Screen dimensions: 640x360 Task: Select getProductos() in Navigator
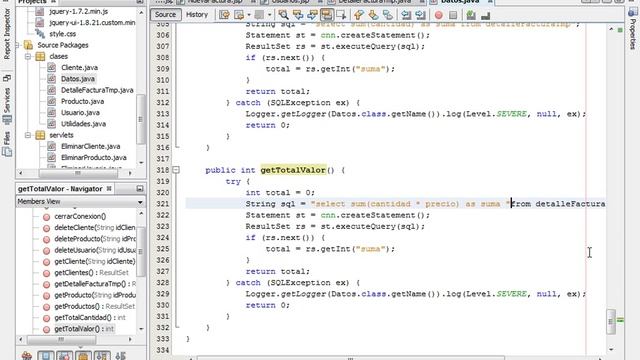pos(94,306)
